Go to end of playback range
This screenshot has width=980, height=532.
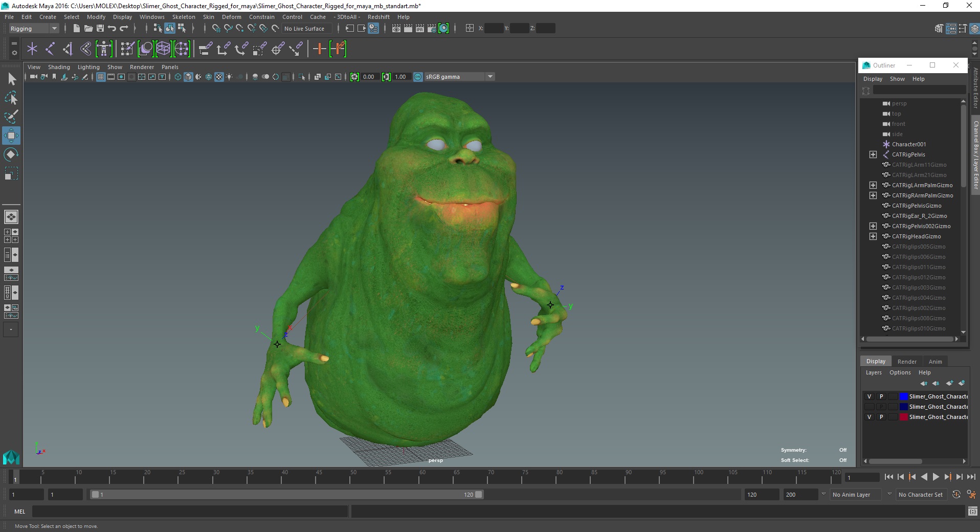[971, 477]
